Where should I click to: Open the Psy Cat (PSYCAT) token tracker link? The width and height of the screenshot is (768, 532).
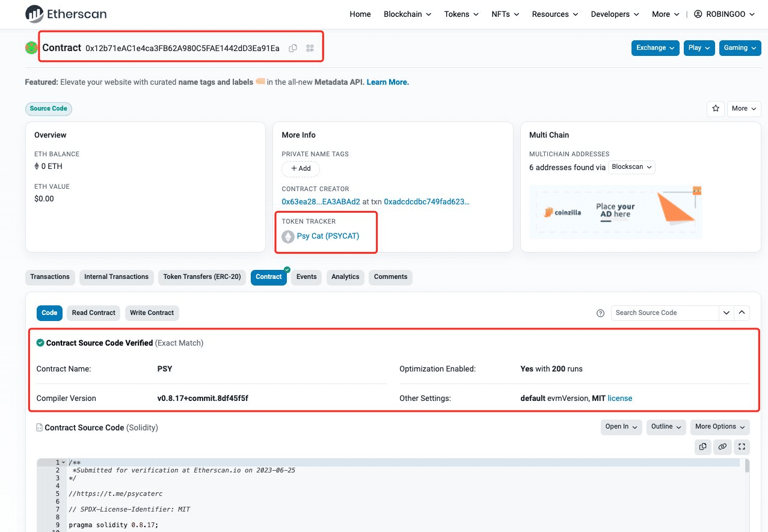[x=328, y=236]
